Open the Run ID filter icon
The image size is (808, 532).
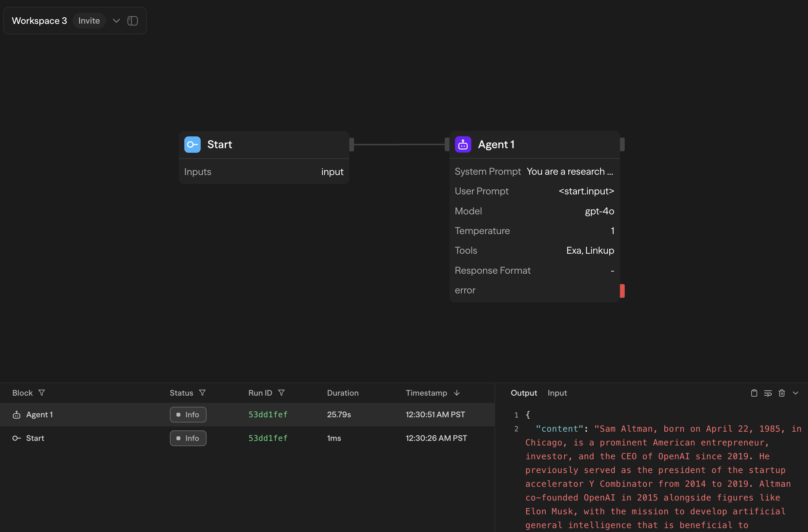click(x=282, y=393)
